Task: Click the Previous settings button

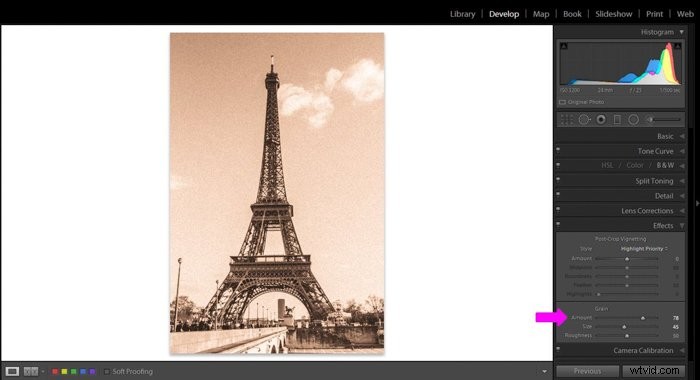Action: click(588, 371)
